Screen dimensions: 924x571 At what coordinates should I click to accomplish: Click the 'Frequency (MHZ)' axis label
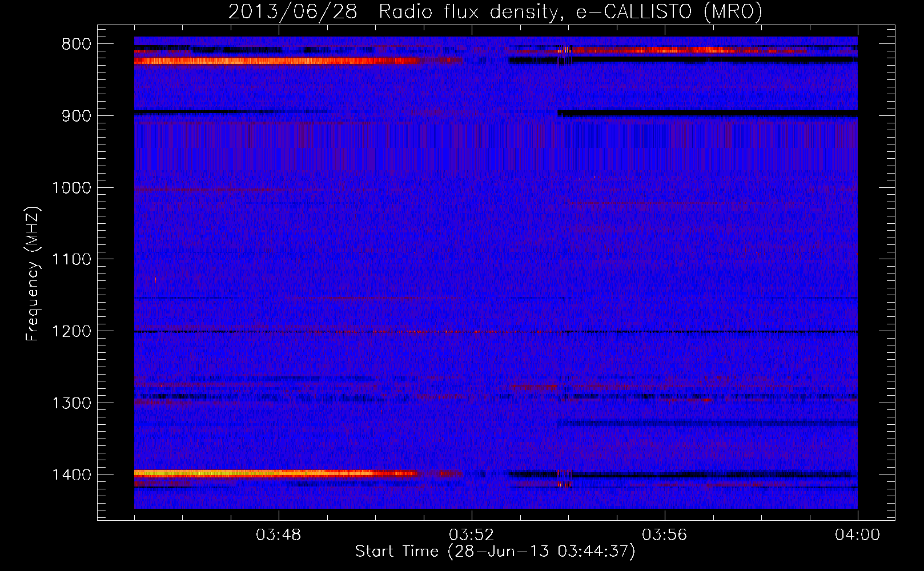[33, 274]
